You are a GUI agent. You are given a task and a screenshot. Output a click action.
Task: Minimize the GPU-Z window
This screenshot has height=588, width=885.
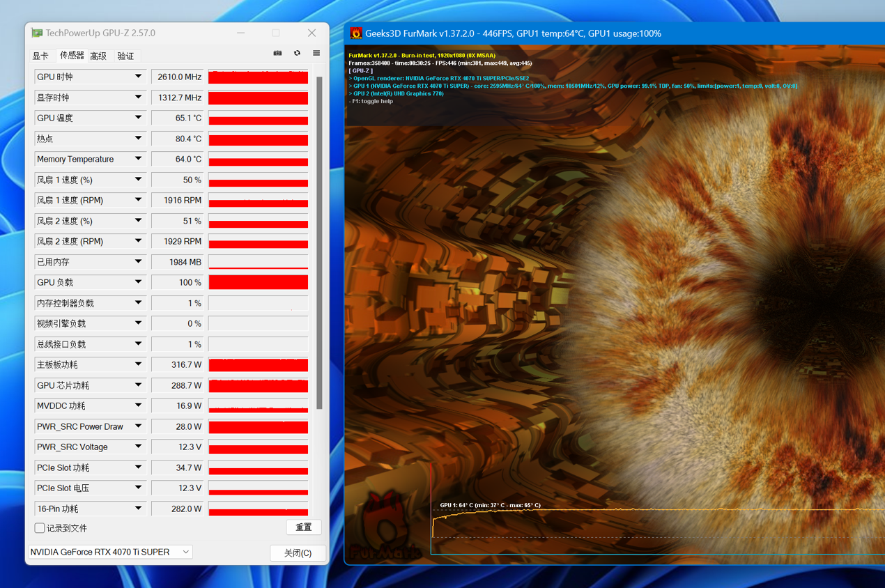click(240, 33)
